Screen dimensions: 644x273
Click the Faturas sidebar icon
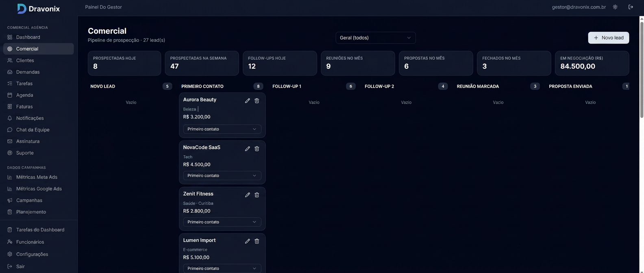pos(10,106)
